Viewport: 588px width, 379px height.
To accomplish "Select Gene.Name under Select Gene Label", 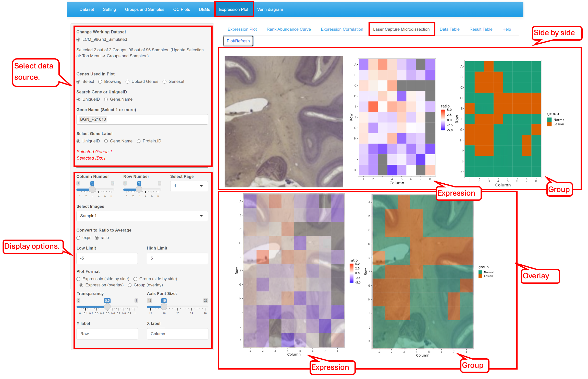I will click(106, 141).
